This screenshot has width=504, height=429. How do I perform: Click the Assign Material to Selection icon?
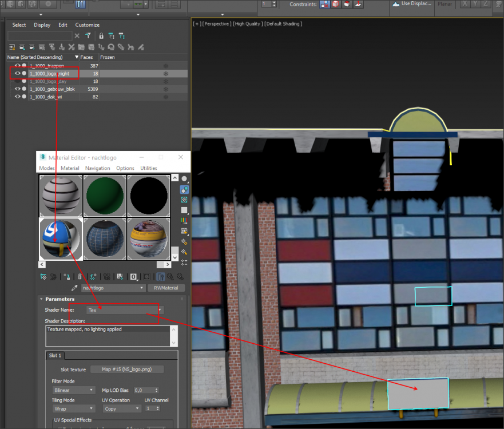pos(67,276)
